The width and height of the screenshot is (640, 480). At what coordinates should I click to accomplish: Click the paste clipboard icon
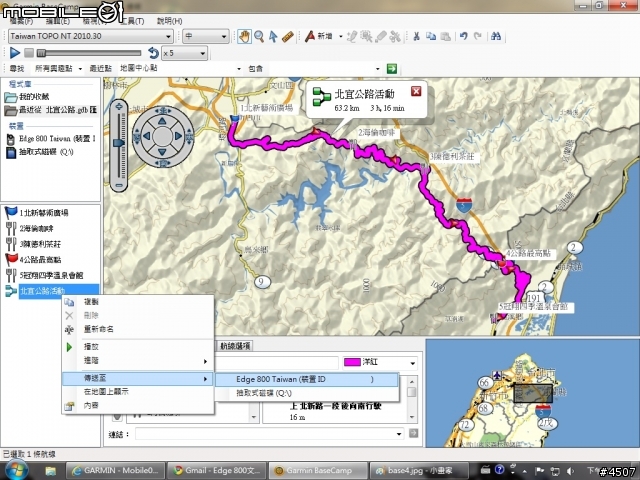pyautogui.click(x=446, y=36)
